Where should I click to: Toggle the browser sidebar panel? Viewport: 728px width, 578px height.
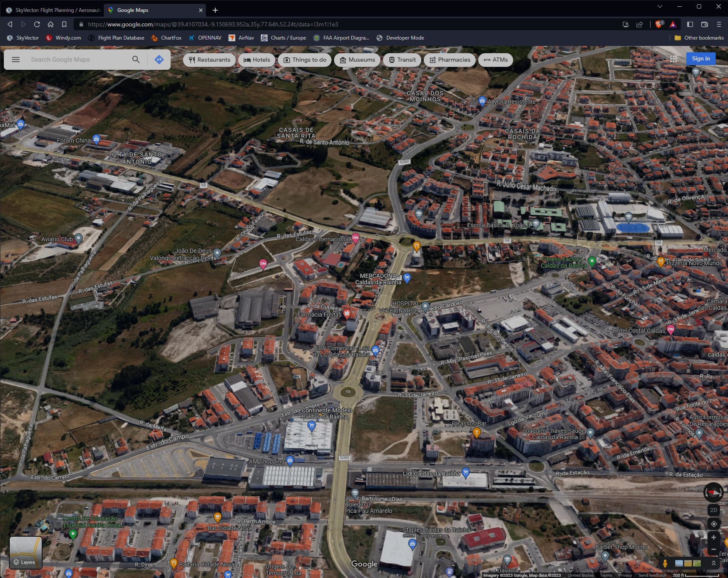coord(690,24)
